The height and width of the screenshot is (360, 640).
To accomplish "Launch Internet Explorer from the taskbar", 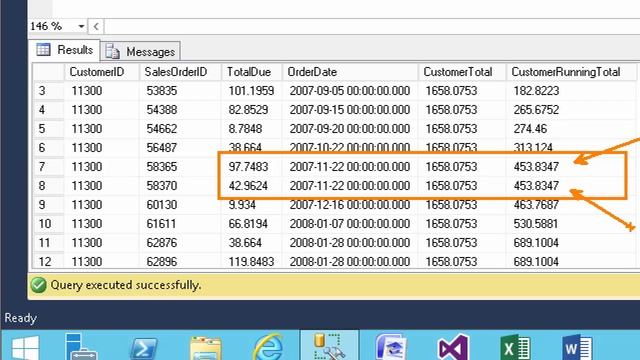I will (268, 348).
